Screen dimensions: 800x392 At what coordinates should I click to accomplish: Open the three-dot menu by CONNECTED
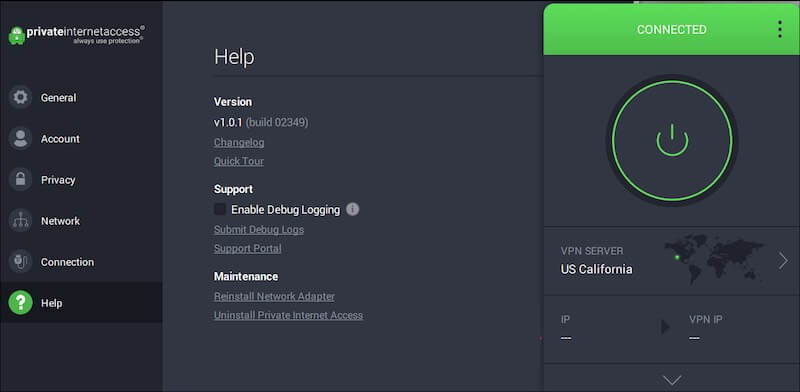[780, 29]
